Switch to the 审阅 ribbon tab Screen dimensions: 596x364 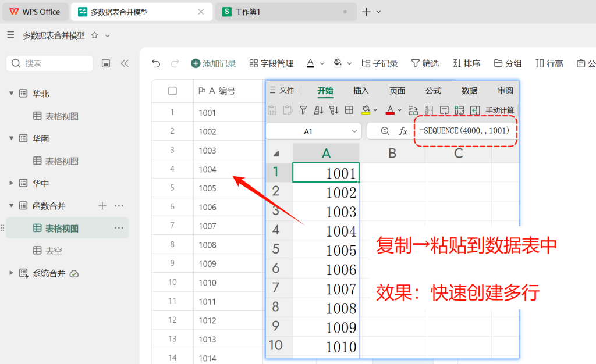(x=505, y=90)
